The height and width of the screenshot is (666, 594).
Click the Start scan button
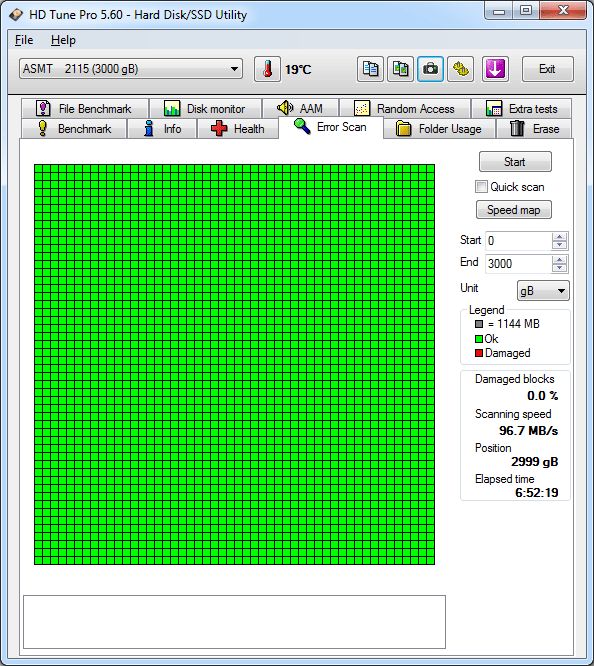pos(515,162)
